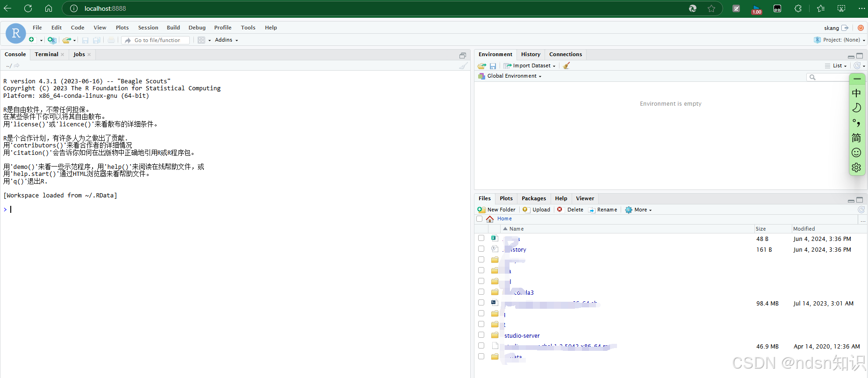Open recent files dropdown arrow
This screenshot has height=378, width=868.
(x=75, y=40)
